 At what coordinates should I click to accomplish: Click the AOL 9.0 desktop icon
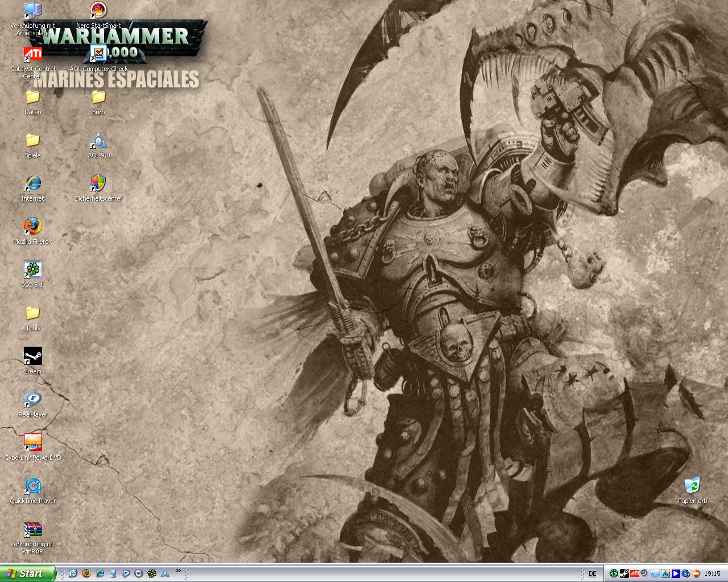[98, 140]
